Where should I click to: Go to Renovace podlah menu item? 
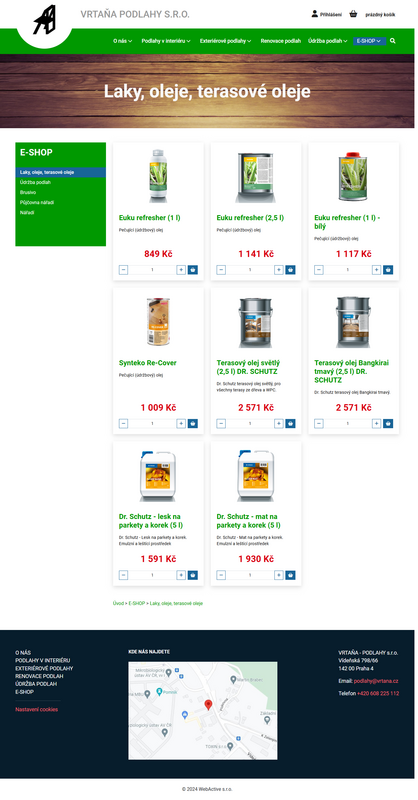[281, 41]
